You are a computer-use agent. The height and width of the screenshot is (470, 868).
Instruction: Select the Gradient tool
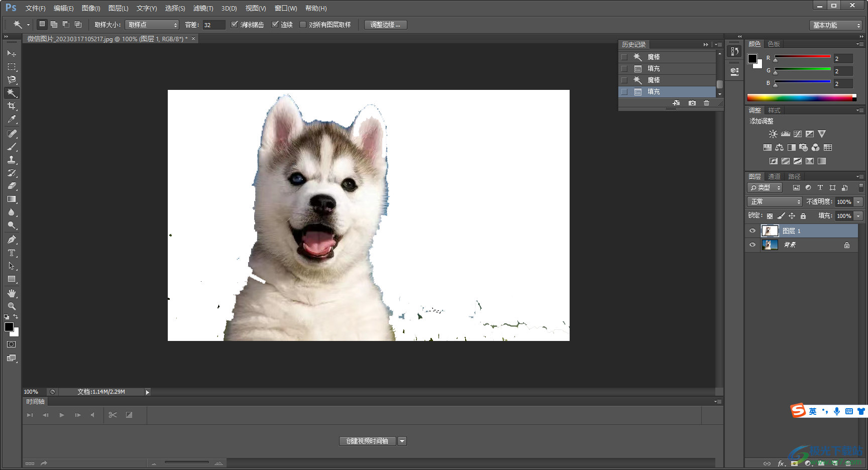[x=12, y=199]
